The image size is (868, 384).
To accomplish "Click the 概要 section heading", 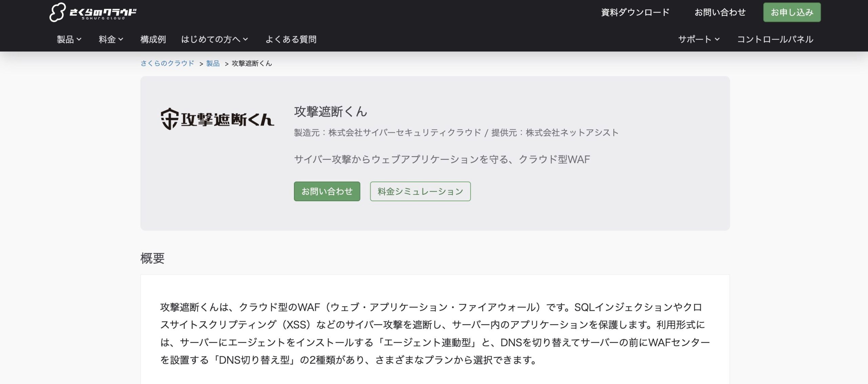I will [153, 258].
